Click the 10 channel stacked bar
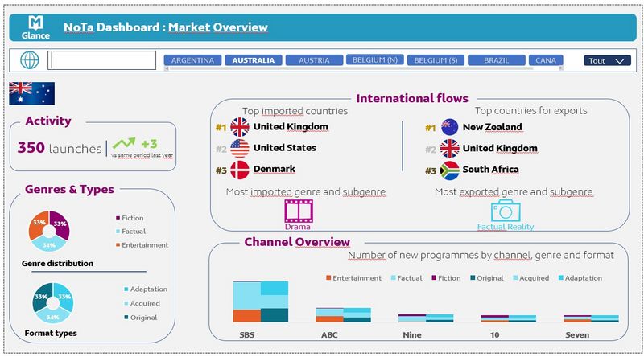644x357 pixels. pyautogui.click(x=509, y=318)
